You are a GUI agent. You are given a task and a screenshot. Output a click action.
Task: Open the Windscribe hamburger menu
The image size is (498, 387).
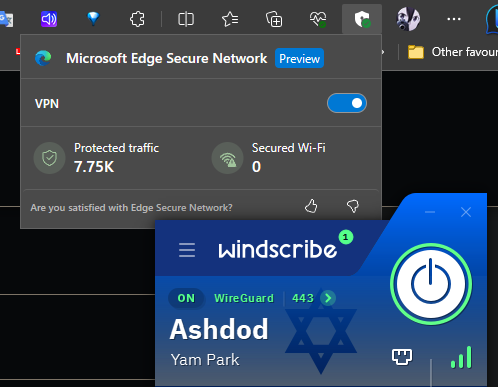[187, 250]
